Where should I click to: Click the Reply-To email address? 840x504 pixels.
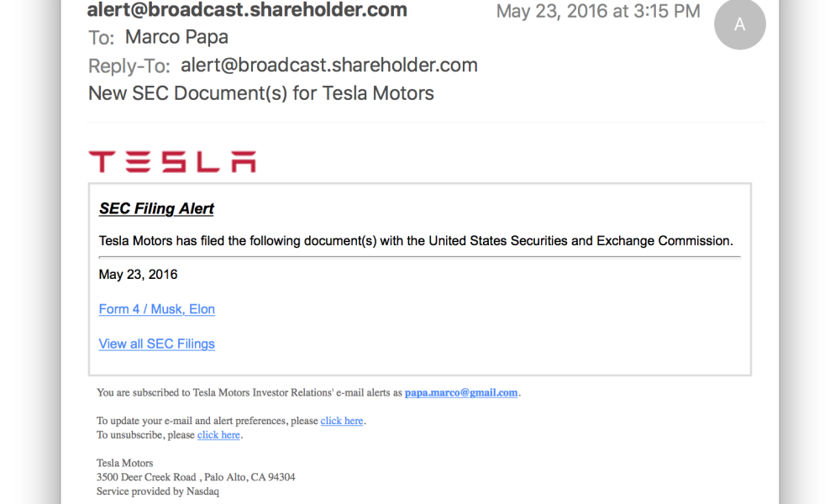[329, 66]
